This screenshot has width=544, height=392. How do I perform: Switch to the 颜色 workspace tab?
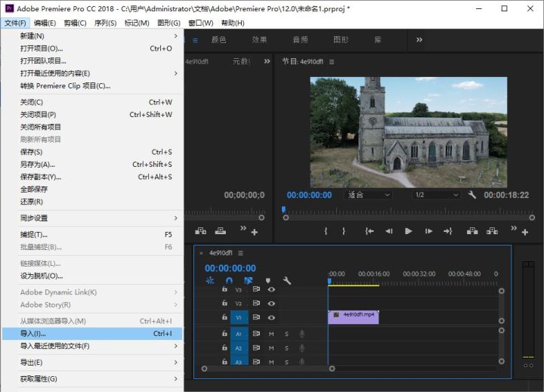(x=218, y=40)
